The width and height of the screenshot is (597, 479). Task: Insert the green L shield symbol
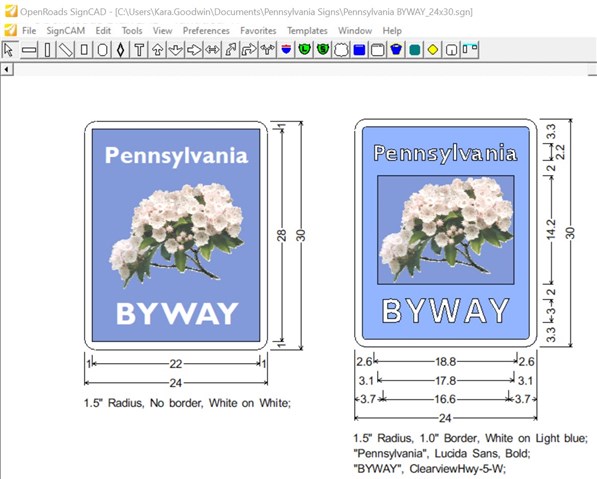pyautogui.click(x=305, y=50)
